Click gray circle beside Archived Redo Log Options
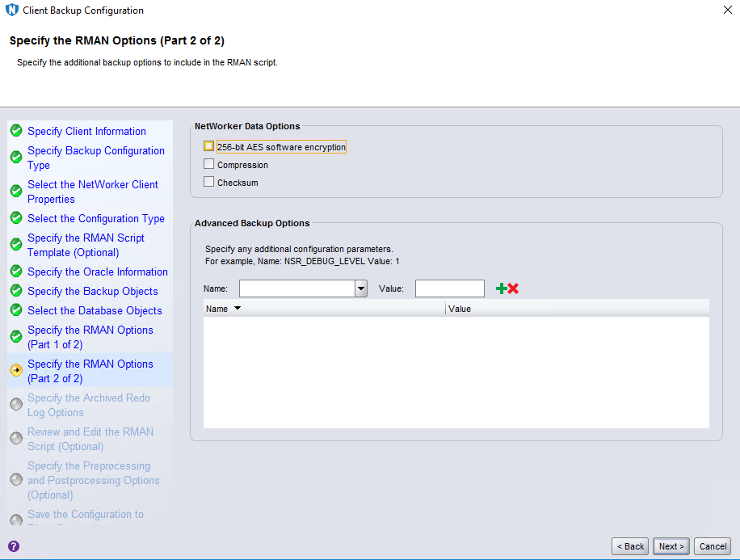The image size is (740, 560). (15, 405)
